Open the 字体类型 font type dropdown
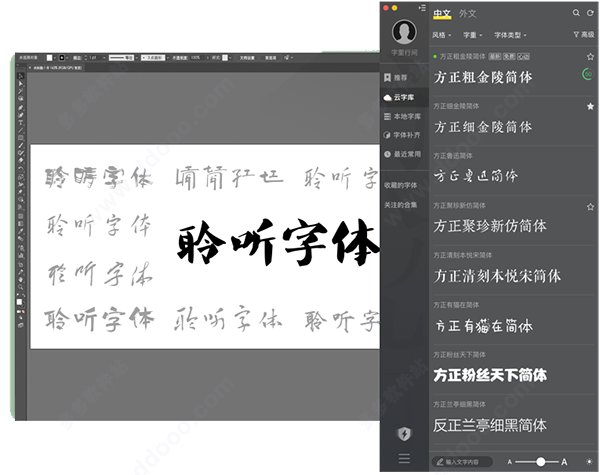The width and height of the screenshot is (600, 475). [x=510, y=35]
